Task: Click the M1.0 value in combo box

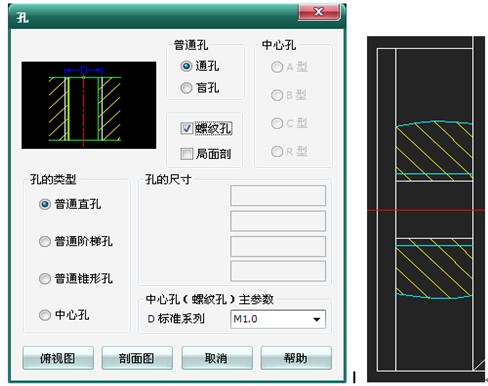Action: pos(245,319)
